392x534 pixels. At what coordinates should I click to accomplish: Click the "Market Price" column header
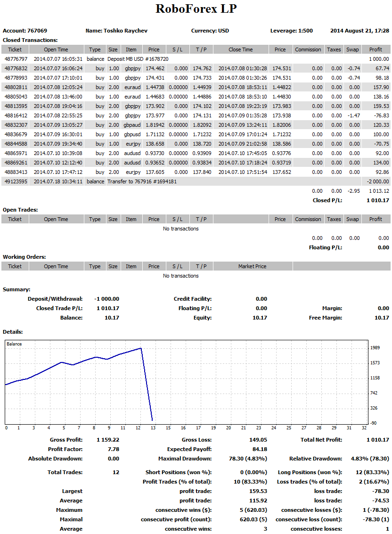click(x=253, y=266)
